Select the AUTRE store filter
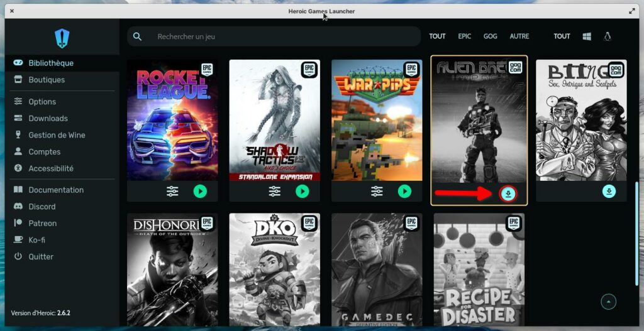 pos(519,36)
